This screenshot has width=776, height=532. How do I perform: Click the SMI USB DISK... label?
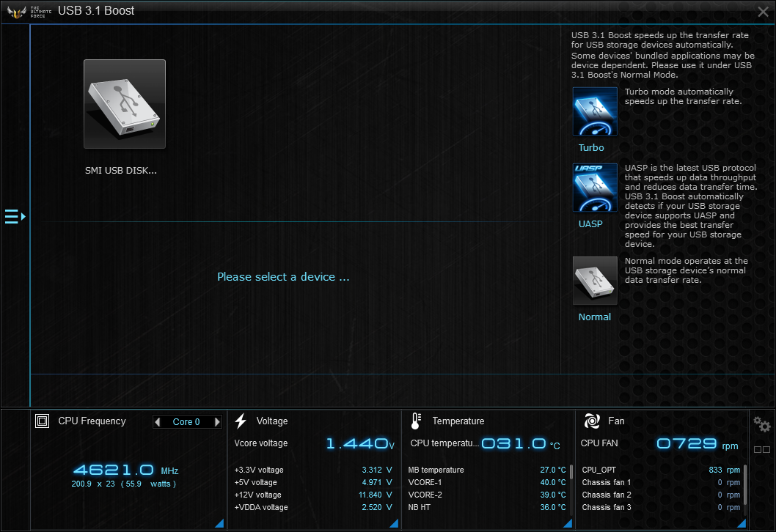tap(121, 170)
